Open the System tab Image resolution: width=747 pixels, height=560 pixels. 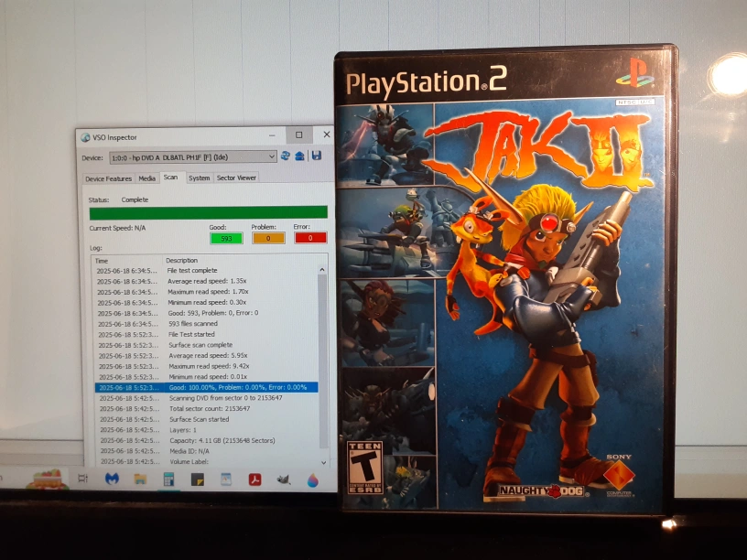pos(199,178)
